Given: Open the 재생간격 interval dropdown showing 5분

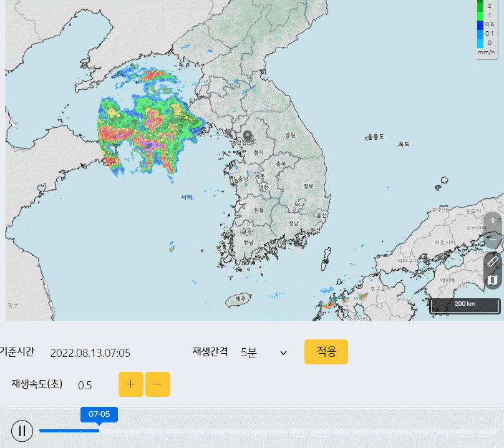Looking at the screenshot, I should [263, 353].
